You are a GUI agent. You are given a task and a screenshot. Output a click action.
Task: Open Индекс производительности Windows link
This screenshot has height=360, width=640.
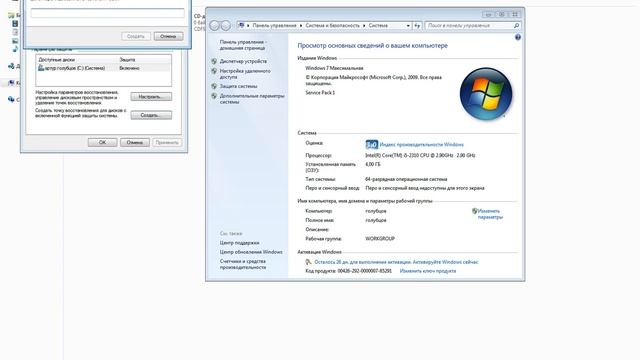pyautogui.click(x=422, y=144)
